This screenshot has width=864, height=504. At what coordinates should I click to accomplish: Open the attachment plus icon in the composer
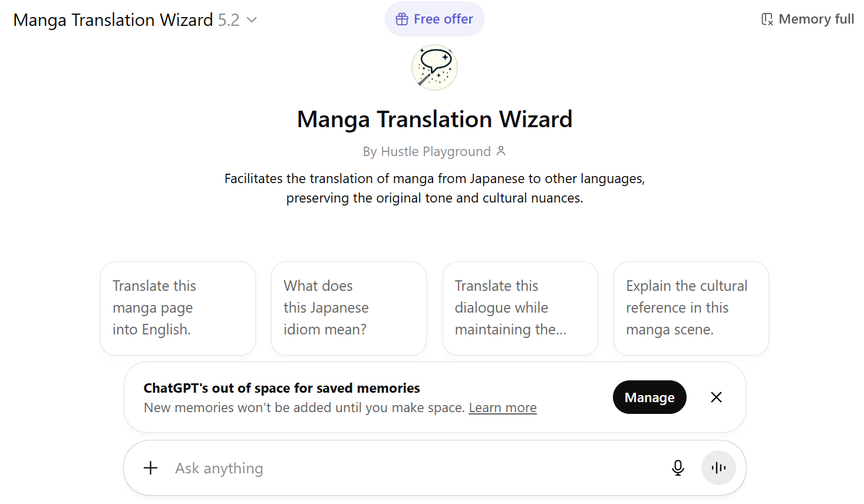pos(150,467)
